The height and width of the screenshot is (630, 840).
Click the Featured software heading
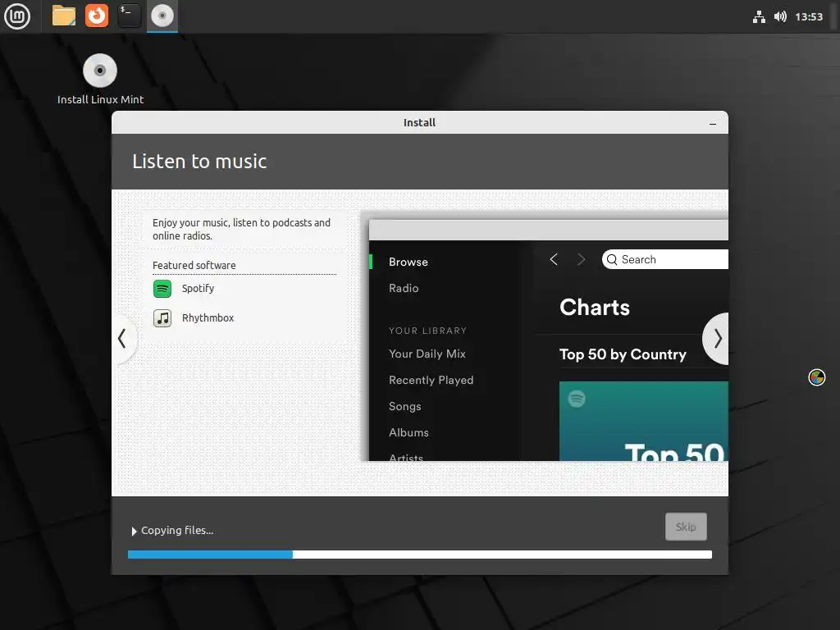click(194, 265)
